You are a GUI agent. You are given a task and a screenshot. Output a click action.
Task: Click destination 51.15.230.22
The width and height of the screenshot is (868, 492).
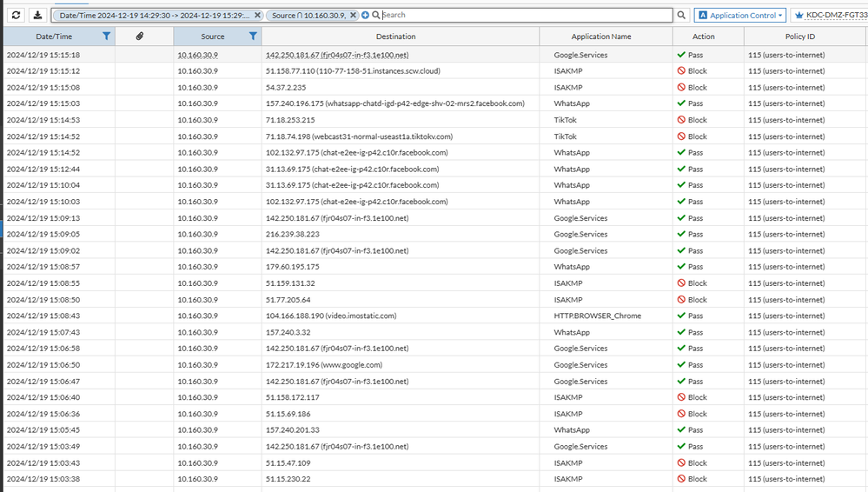pyautogui.click(x=288, y=479)
